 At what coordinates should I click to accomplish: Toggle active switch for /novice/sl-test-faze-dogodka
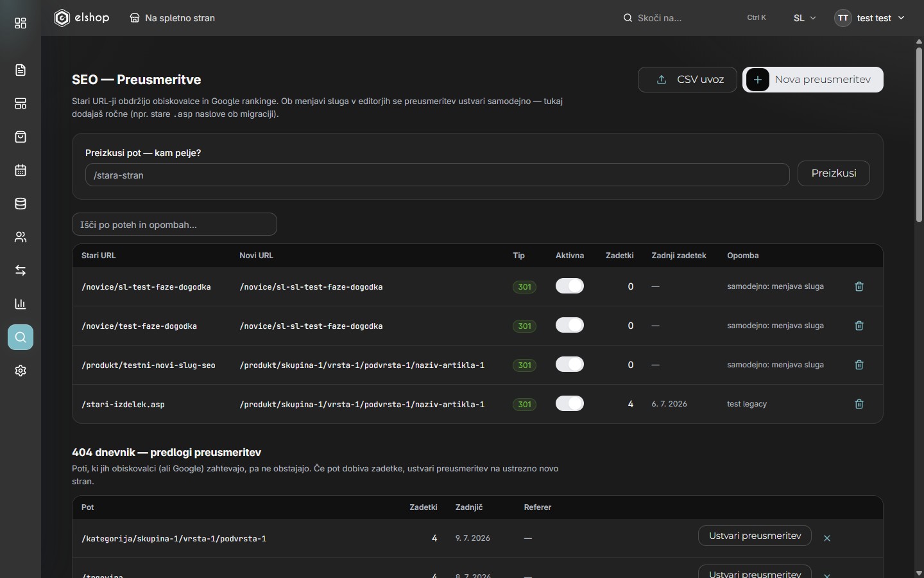(570, 286)
